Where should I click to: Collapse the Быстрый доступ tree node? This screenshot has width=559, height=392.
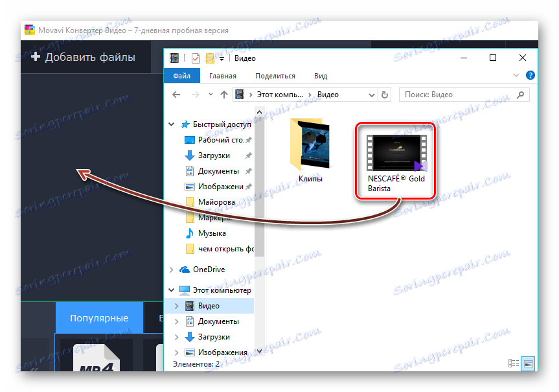(x=172, y=124)
